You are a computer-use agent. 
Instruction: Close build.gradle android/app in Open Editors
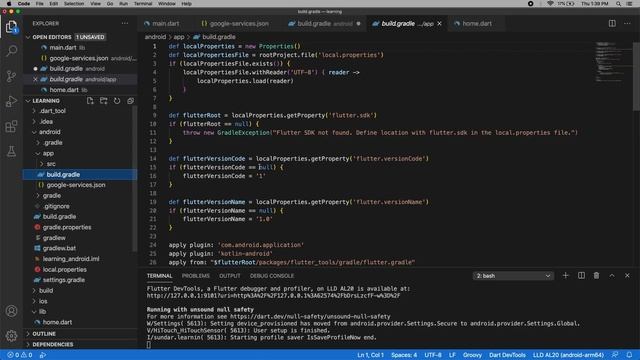[36, 79]
